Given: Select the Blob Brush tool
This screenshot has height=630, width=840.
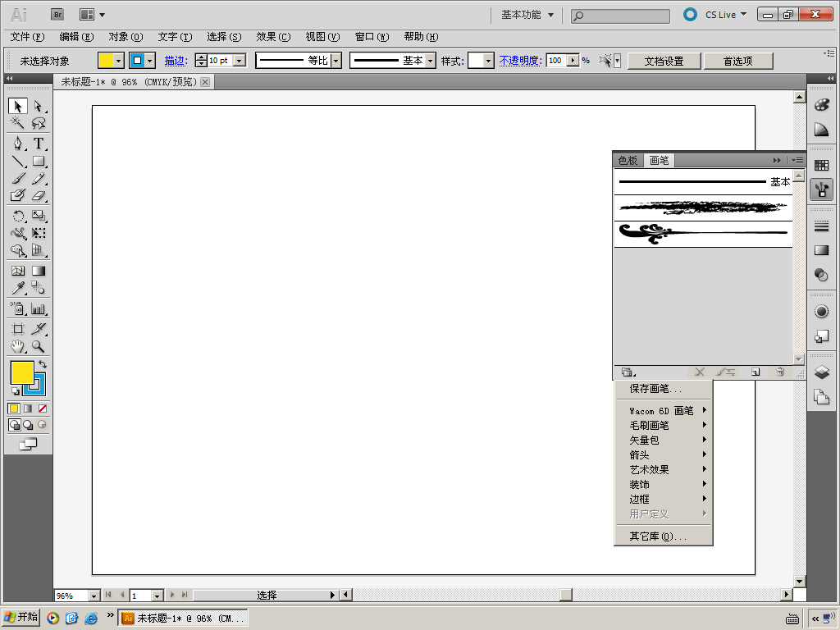Looking at the screenshot, I should [18, 195].
